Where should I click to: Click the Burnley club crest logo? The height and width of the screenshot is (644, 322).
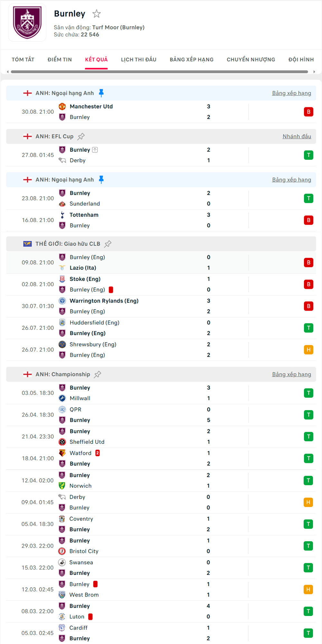[x=27, y=23]
